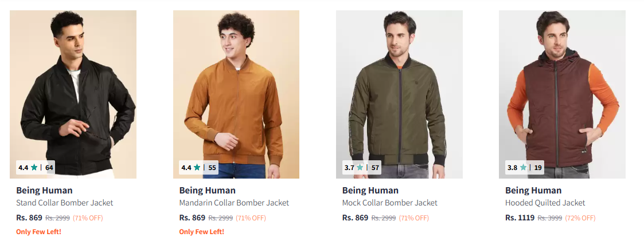Click star icon on olive Mock Collar rating
The image size is (644, 249).
point(360,168)
